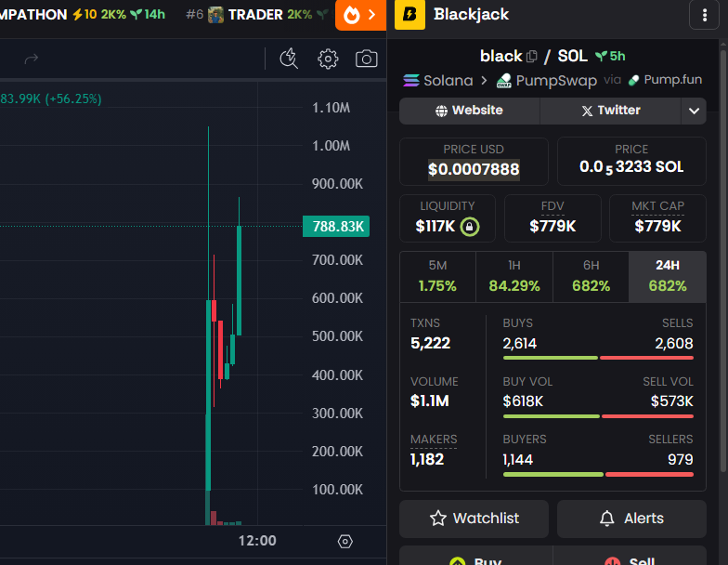The image size is (728, 565).
Task: Click the Alerts bell icon
Action: coord(607,519)
